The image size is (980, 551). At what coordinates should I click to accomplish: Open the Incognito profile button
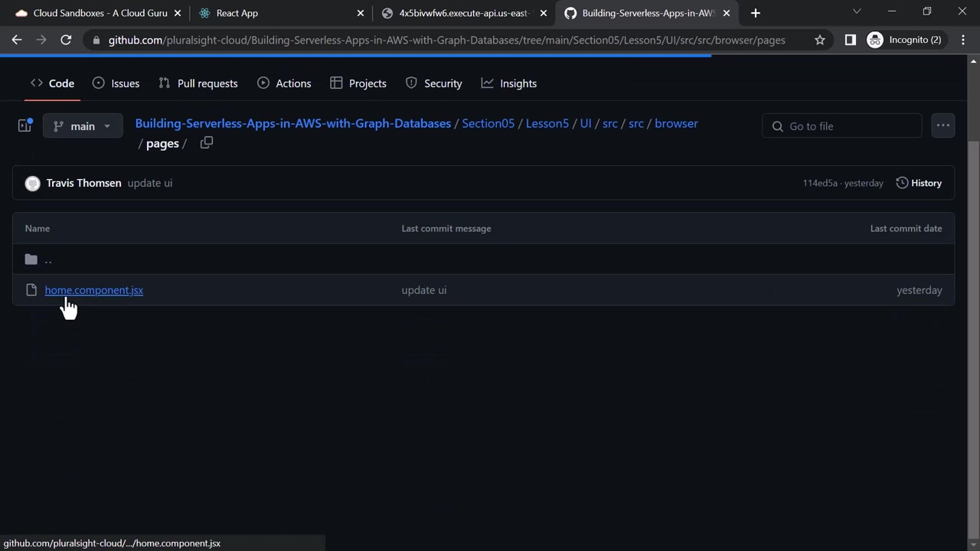pos(904,40)
